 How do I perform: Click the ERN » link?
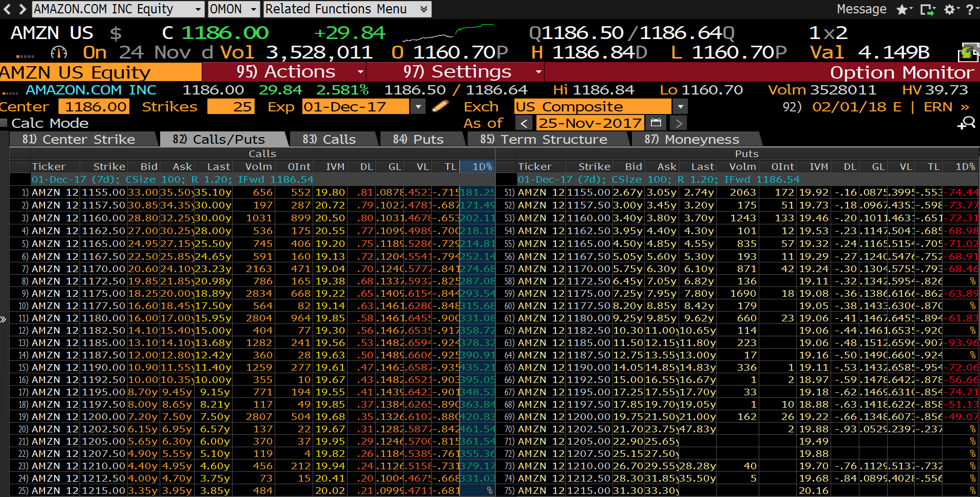point(946,107)
